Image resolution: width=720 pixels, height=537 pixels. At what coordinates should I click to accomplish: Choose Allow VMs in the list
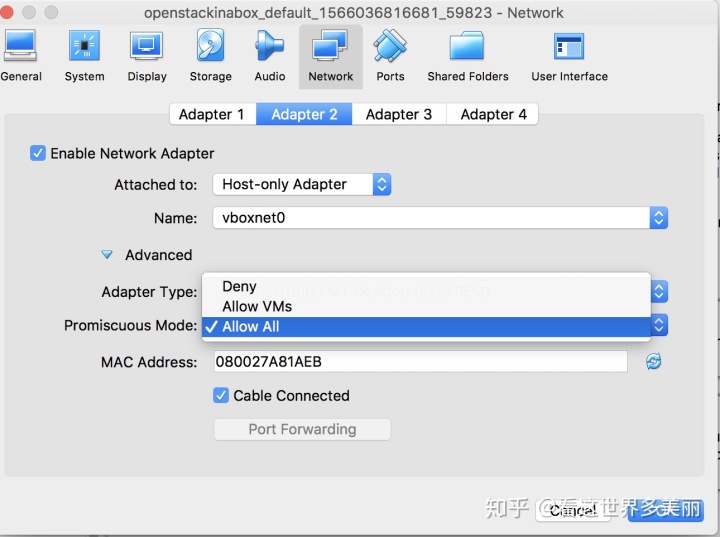click(x=426, y=306)
